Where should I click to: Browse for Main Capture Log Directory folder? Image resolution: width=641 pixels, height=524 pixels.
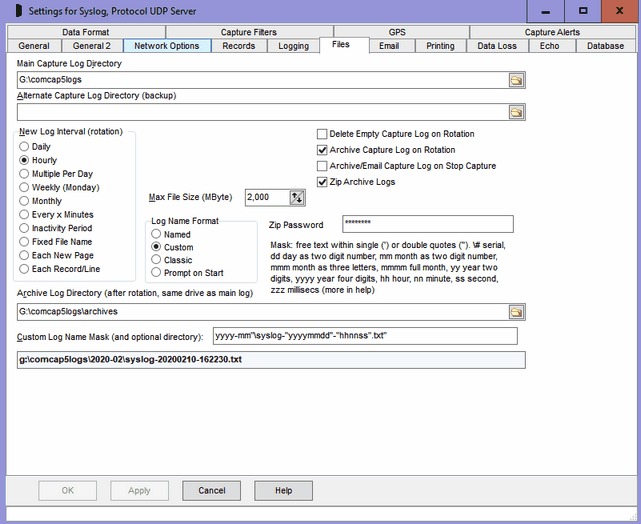516,80
